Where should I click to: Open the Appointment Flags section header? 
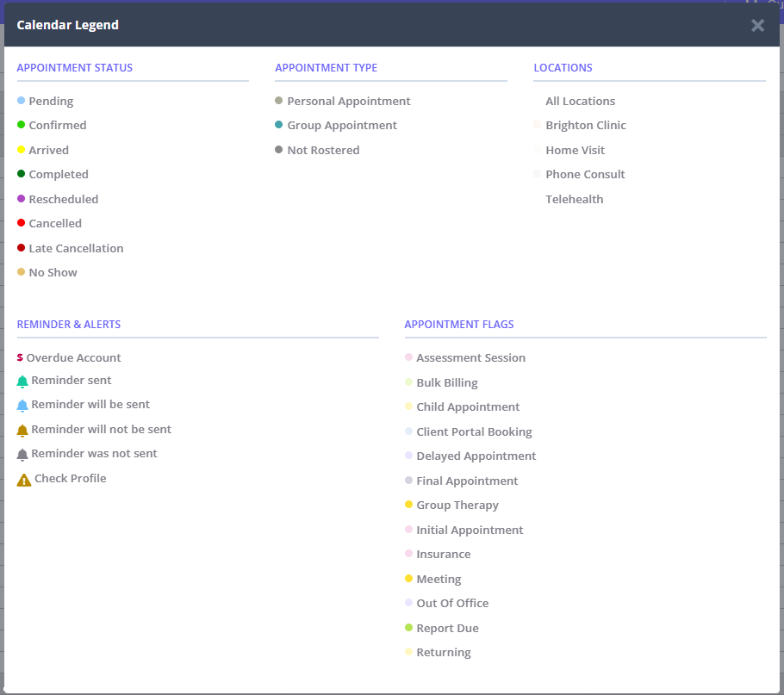(458, 324)
